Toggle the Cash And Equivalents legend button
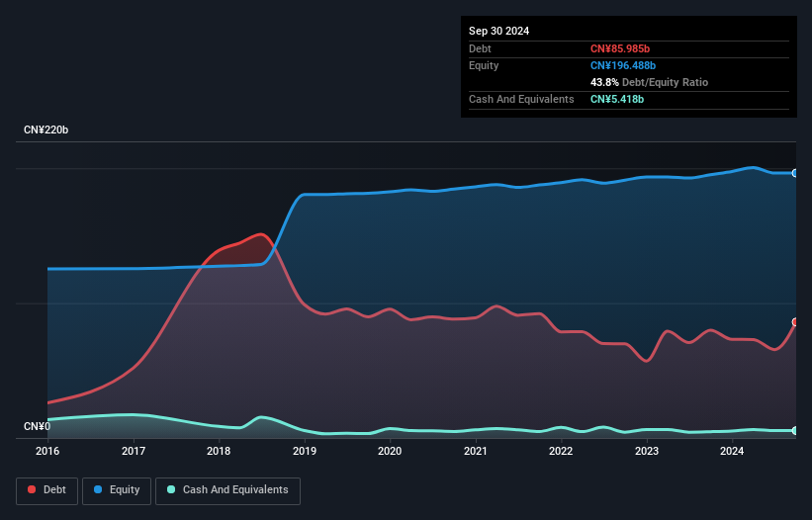The width and height of the screenshot is (812, 520). point(227,490)
